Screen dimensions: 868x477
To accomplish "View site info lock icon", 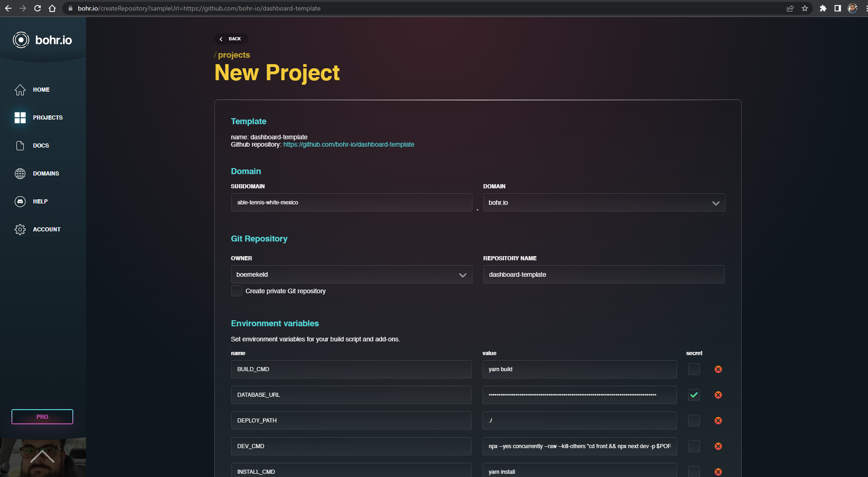I will pyautogui.click(x=71, y=8).
